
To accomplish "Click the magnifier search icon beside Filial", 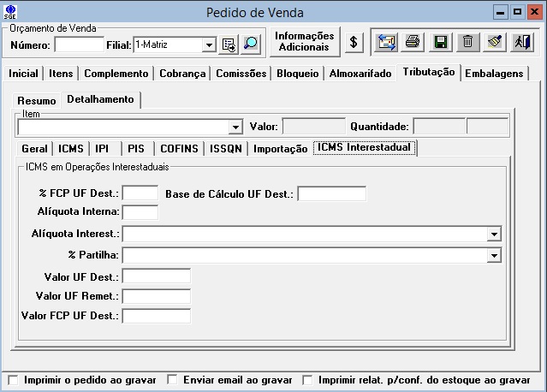I will click(x=250, y=44).
